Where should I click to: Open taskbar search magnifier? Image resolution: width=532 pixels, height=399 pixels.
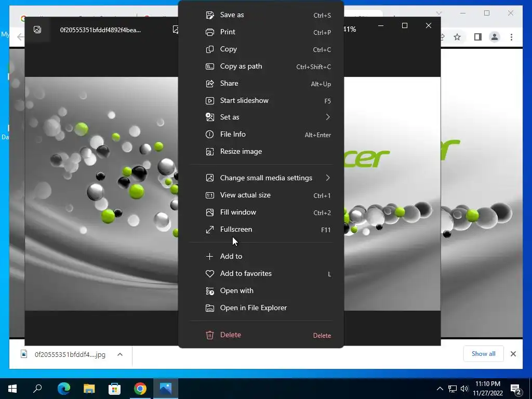(37, 388)
